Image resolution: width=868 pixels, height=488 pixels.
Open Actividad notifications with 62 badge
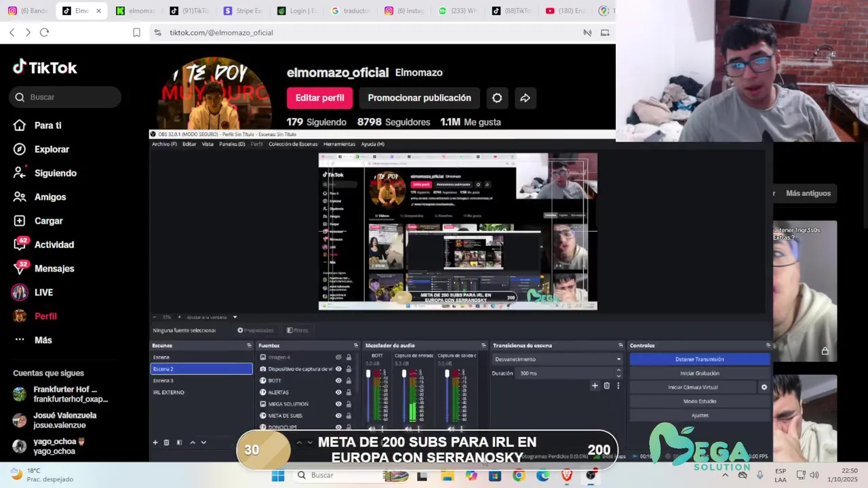(x=43, y=245)
